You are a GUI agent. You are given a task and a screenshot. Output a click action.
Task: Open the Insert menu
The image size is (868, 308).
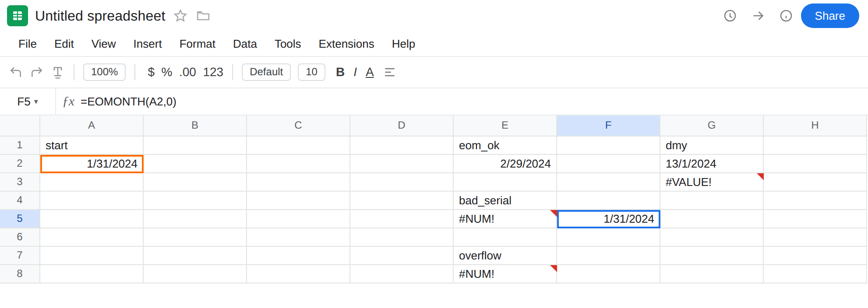pos(148,44)
